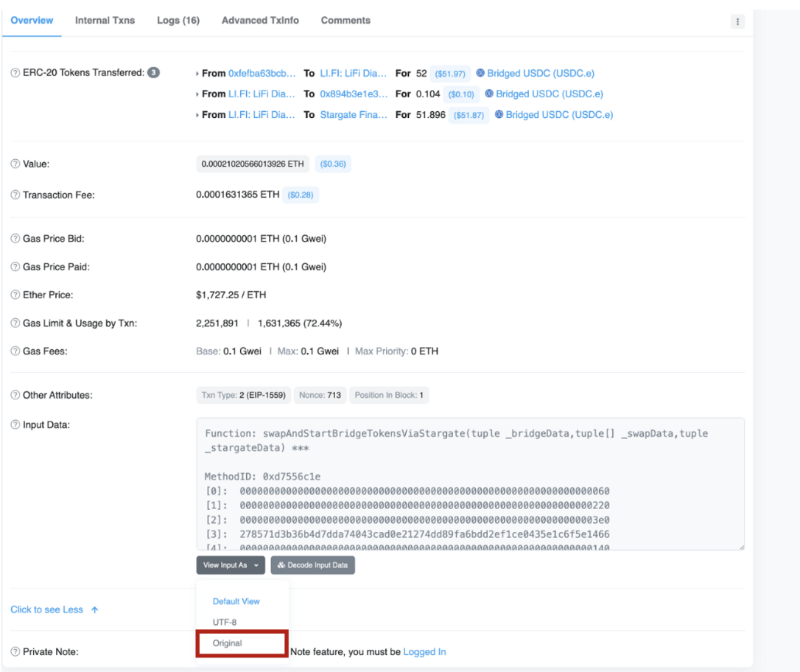Open the three-dot options menu
Screen dimensions: 800x672
[x=737, y=21]
